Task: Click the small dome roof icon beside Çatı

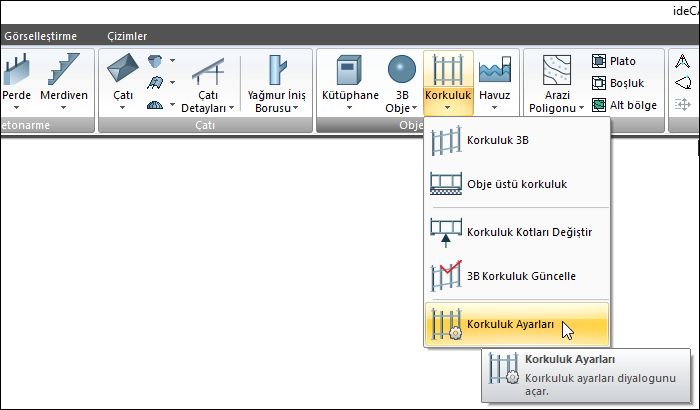Action: [x=155, y=105]
